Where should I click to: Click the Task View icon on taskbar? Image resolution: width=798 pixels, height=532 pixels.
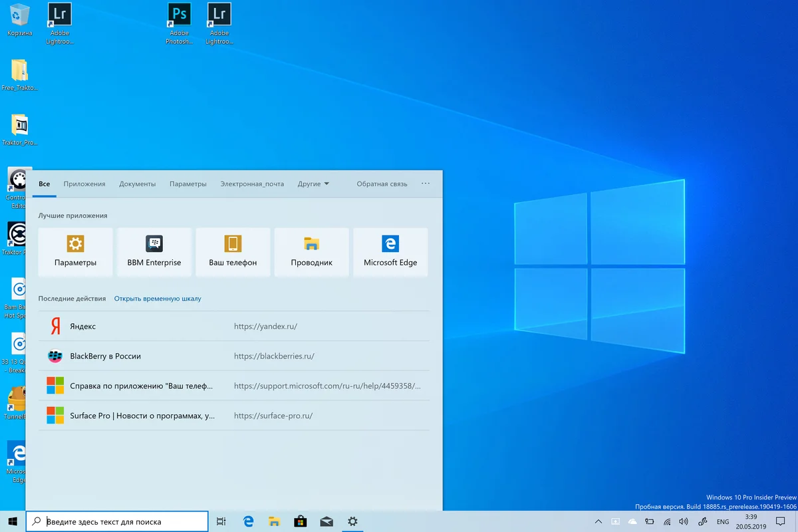[221, 521]
